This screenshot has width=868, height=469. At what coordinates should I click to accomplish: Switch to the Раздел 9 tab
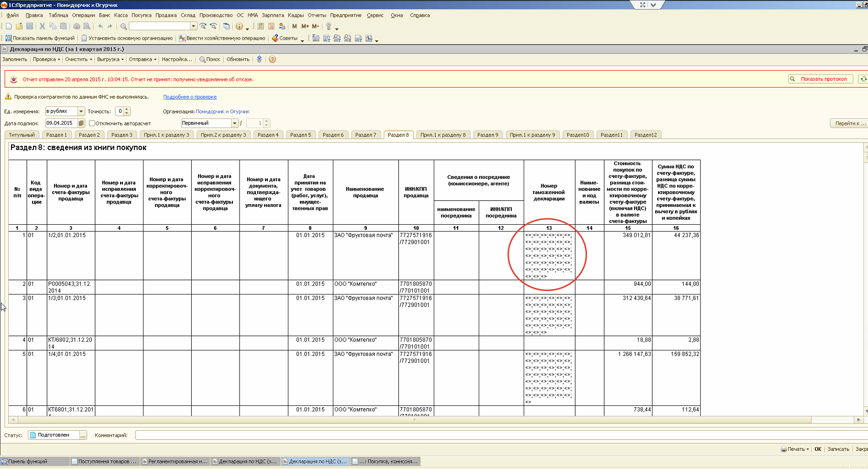(488, 135)
